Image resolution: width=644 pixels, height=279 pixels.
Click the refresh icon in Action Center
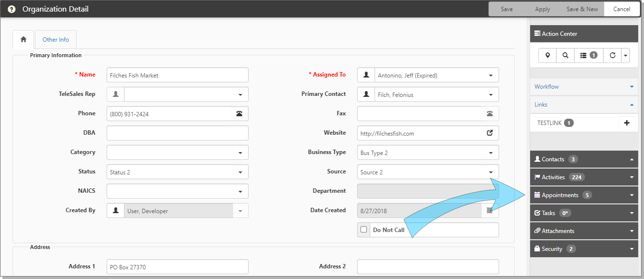pos(613,56)
